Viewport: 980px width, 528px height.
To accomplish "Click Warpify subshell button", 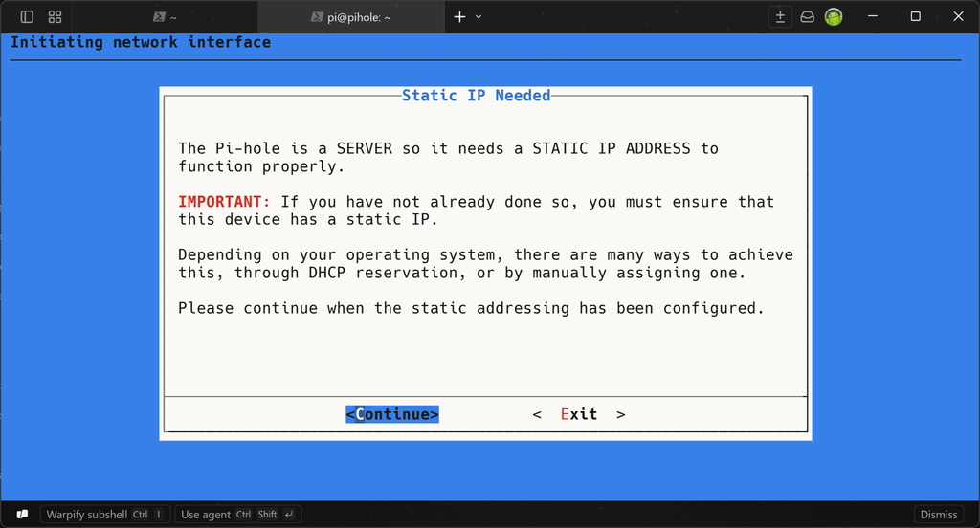I will [x=105, y=515].
